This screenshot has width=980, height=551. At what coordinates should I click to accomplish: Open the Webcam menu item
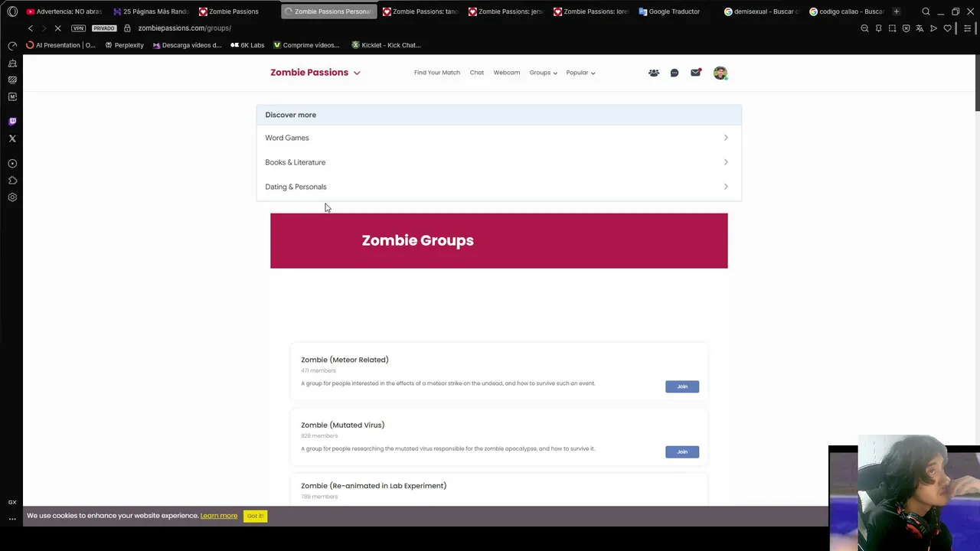click(x=507, y=73)
